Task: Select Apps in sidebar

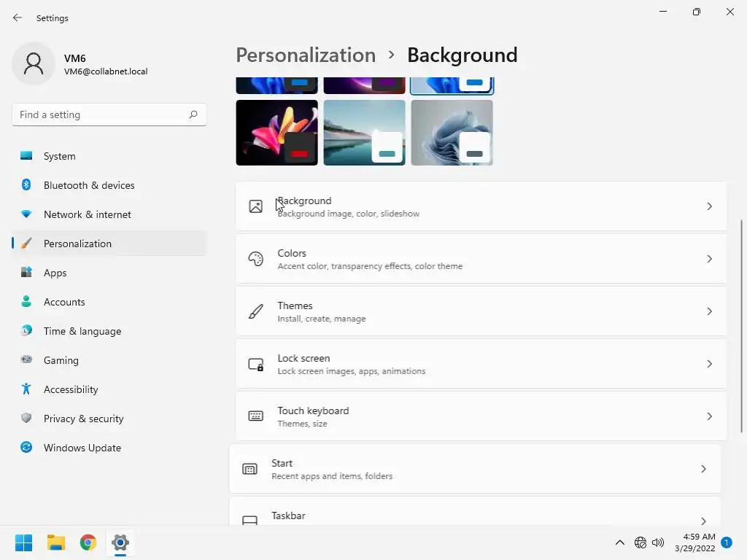Action: [x=109, y=273]
